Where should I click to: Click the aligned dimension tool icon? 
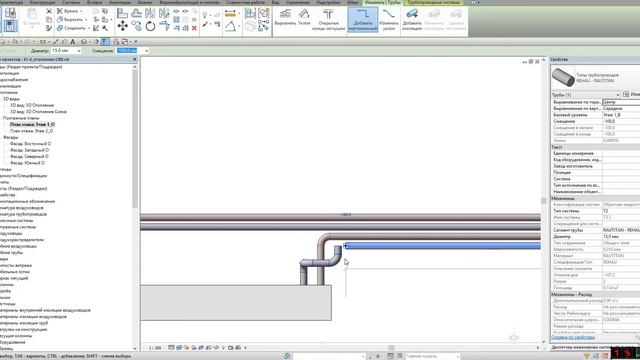(x=231, y=13)
